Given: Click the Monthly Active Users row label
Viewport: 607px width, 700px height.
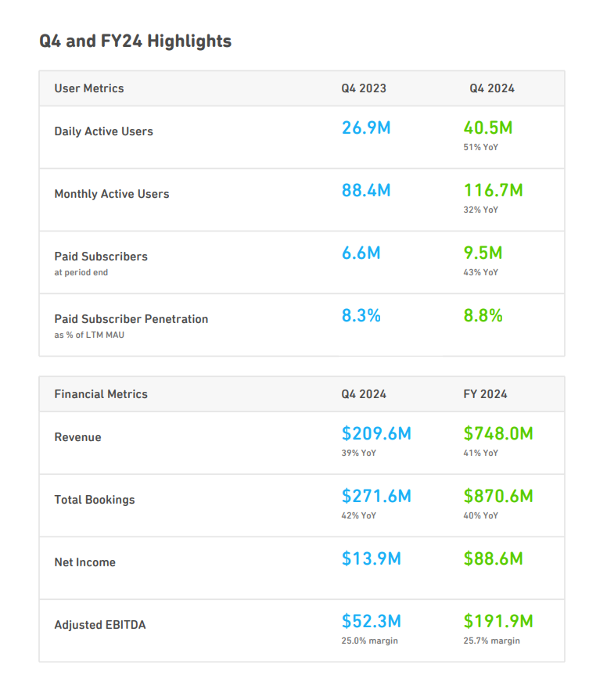Looking at the screenshot, I should (x=111, y=194).
